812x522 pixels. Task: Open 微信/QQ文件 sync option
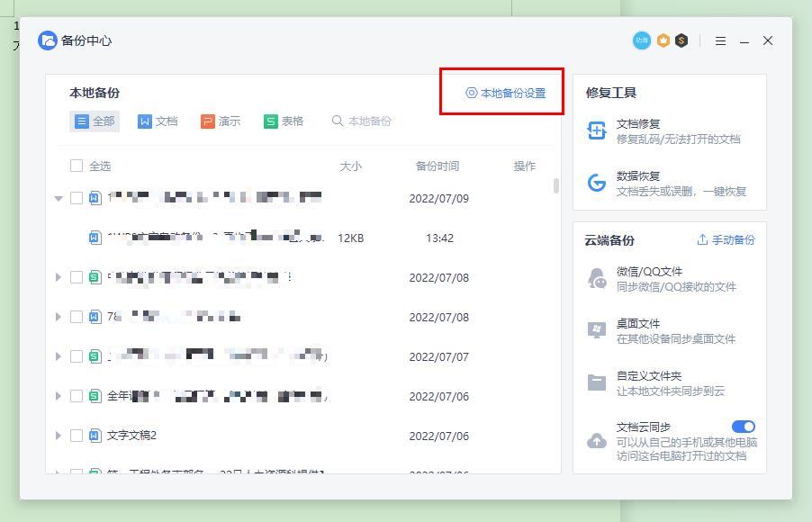click(663, 279)
